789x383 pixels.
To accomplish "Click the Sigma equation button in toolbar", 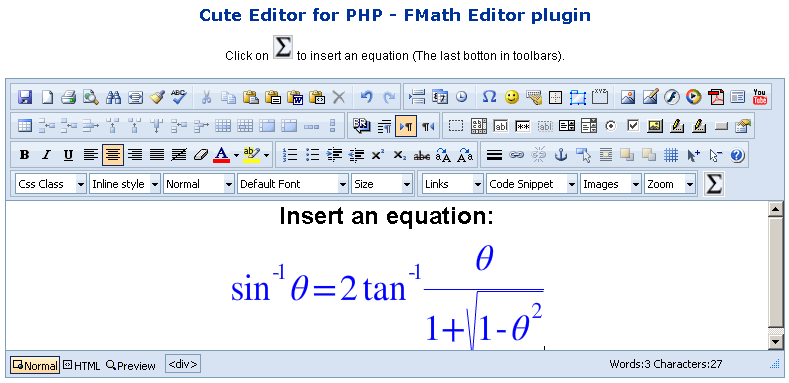I will pos(714,184).
